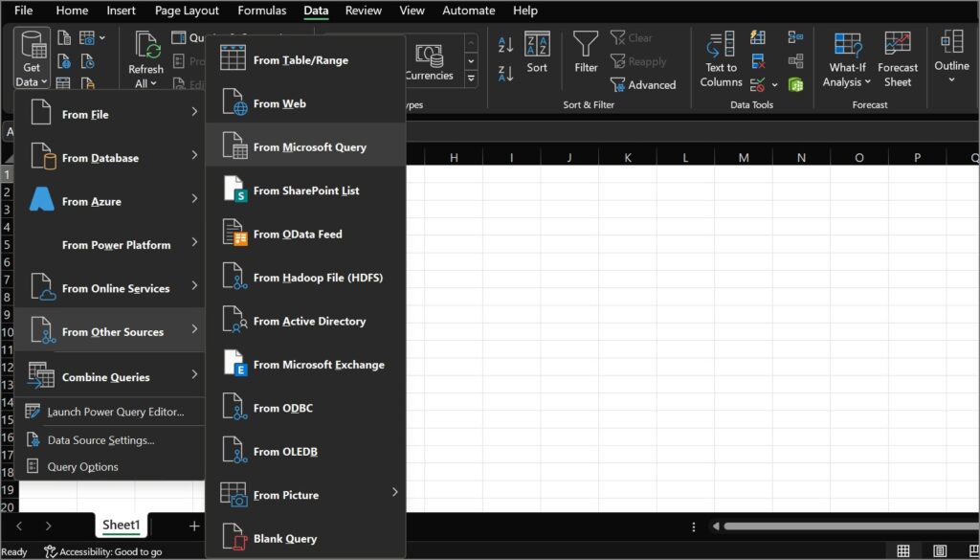The width and height of the screenshot is (980, 560).
Task: Expand the From File submenu
Action: coord(110,114)
